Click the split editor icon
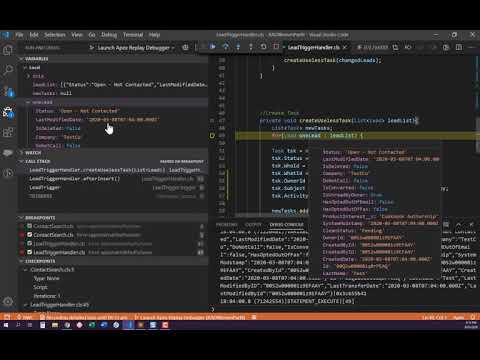 click(459, 47)
